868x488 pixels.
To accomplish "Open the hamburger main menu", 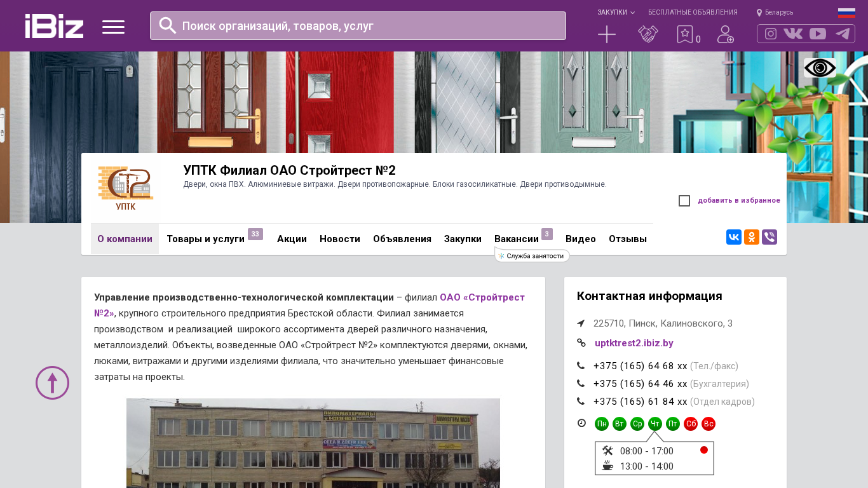I will click(113, 27).
